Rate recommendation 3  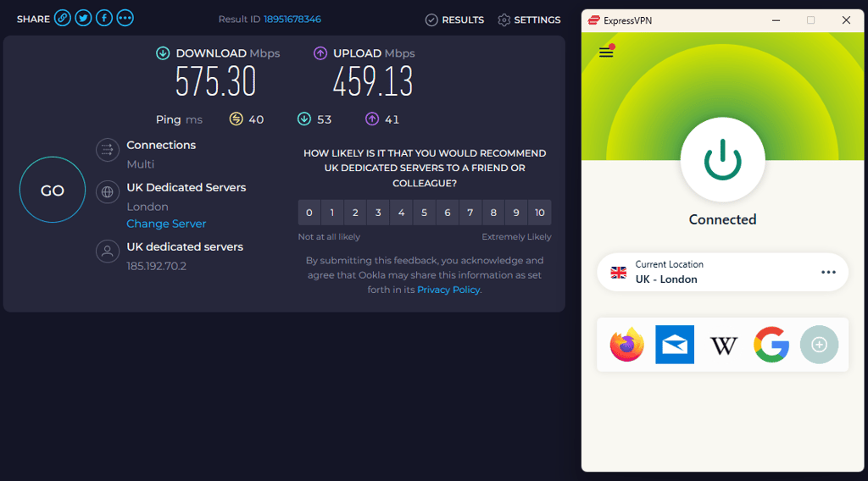(x=378, y=213)
